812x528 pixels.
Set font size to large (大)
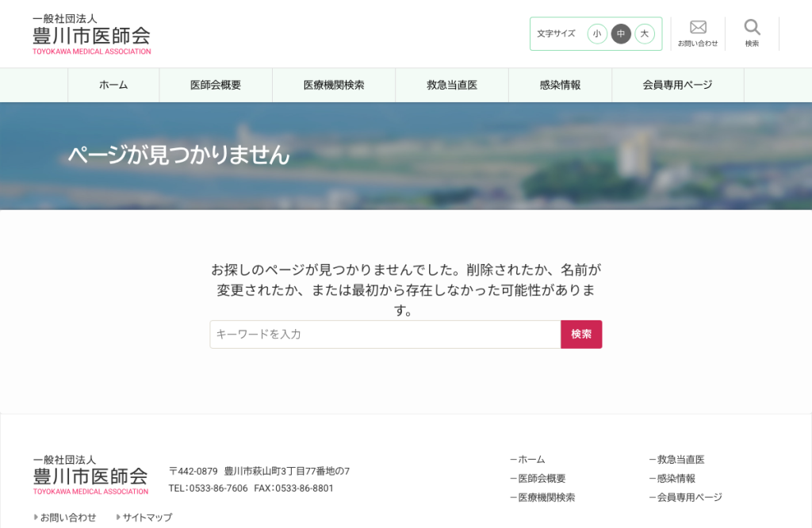click(x=645, y=34)
